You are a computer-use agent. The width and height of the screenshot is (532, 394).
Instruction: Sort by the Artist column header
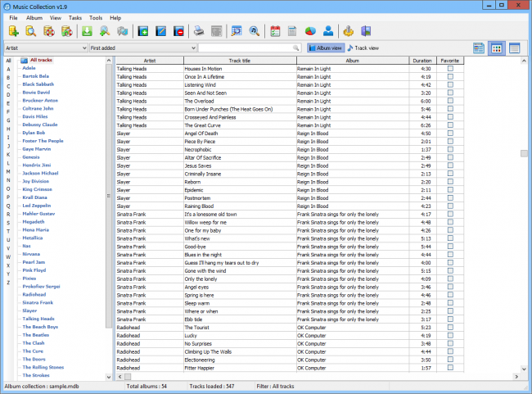(150, 61)
